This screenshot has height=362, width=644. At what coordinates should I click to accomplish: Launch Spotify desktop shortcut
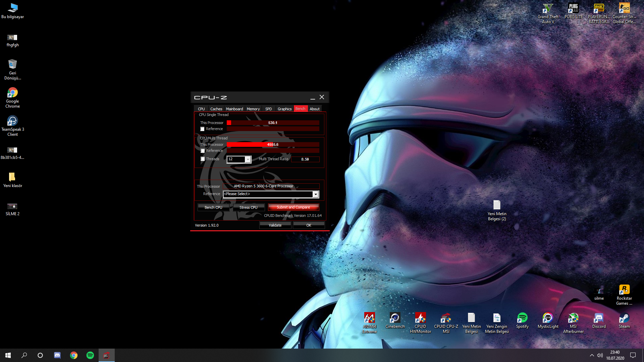[x=522, y=320]
